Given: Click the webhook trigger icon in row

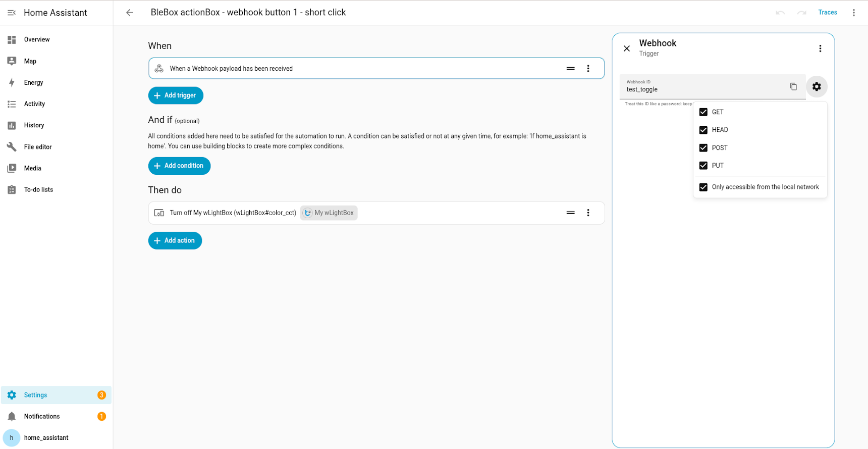Looking at the screenshot, I should click(159, 69).
